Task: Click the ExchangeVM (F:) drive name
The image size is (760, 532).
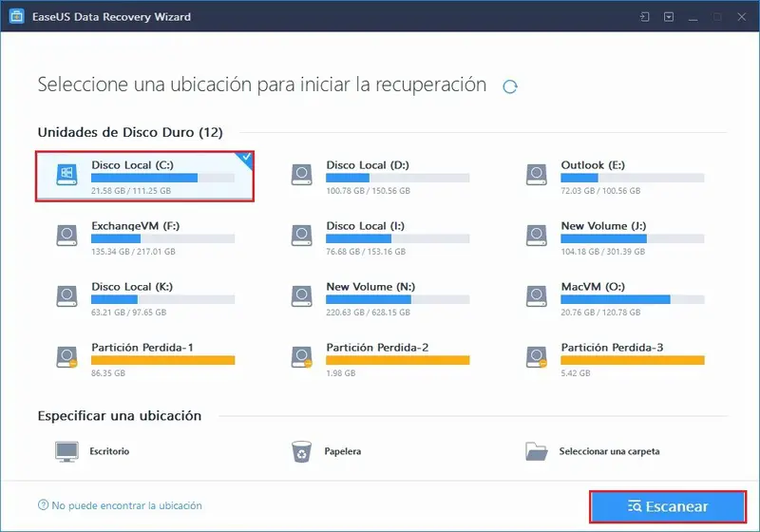Action: click(135, 226)
